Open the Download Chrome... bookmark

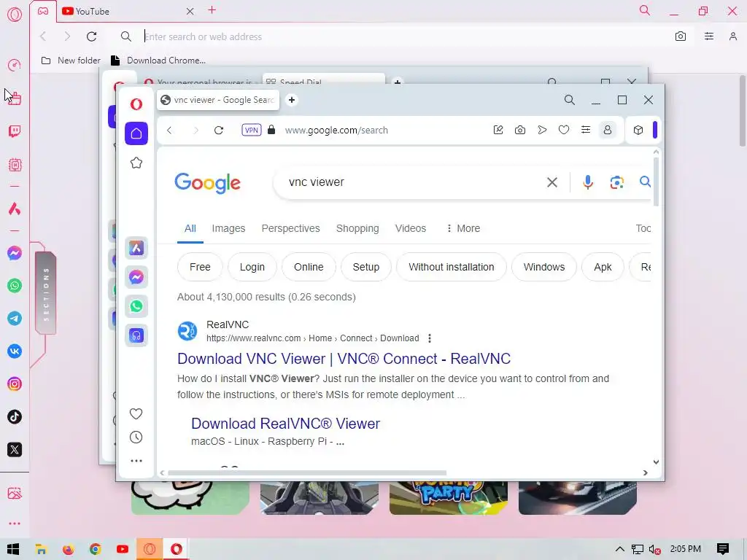coord(158,61)
